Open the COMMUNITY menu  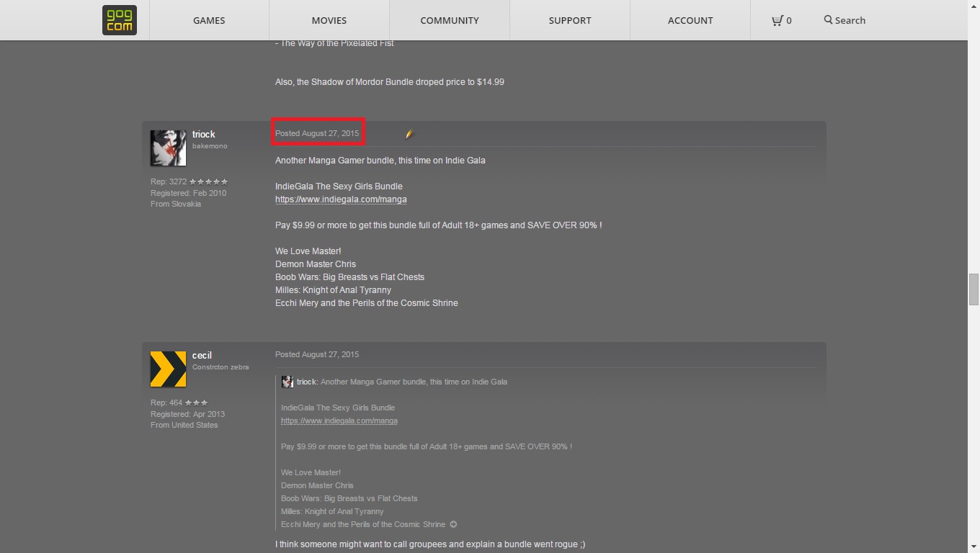450,20
